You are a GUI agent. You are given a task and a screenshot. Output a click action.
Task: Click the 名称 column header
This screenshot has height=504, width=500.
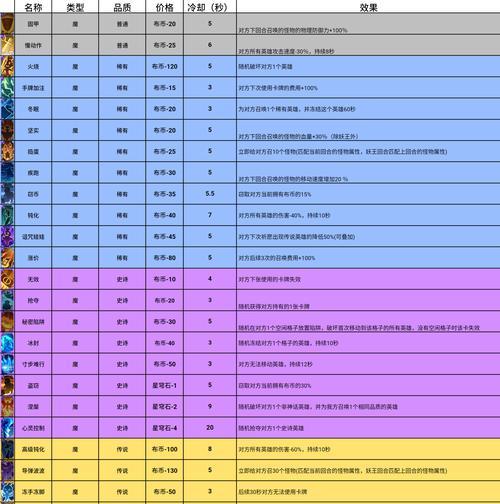click(x=33, y=7)
